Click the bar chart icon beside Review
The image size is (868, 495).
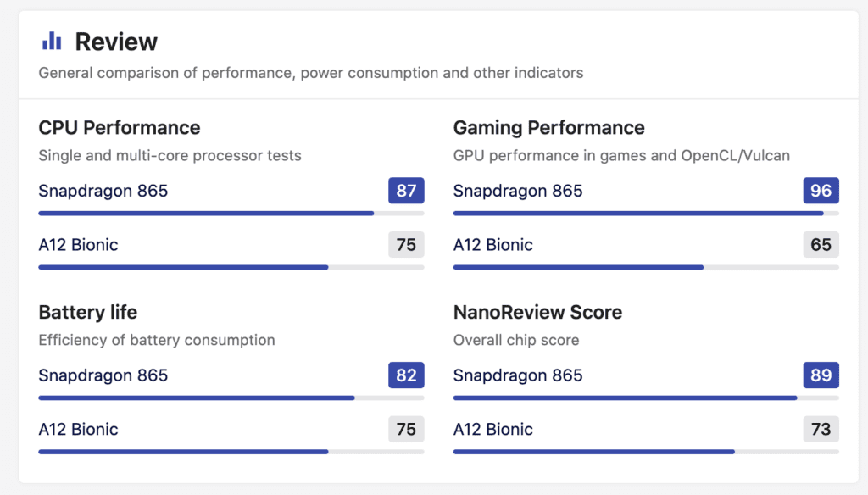52,41
